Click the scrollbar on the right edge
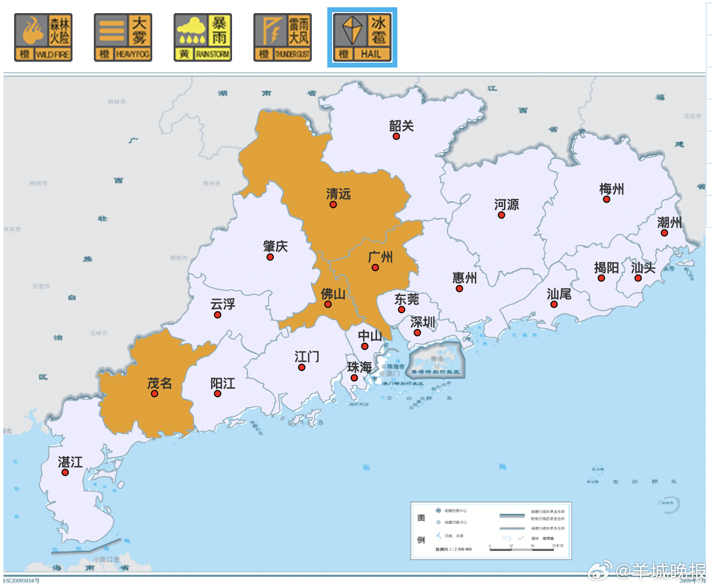The image size is (713, 588). [x=709, y=194]
